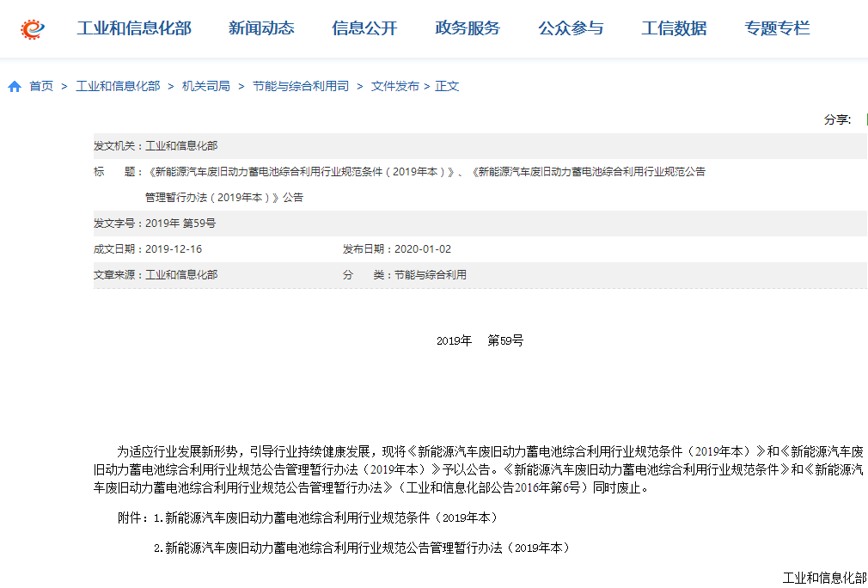Open the 工信数据 menu
Image resolution: width=868 pixels, height=588 pixels.
674,28
